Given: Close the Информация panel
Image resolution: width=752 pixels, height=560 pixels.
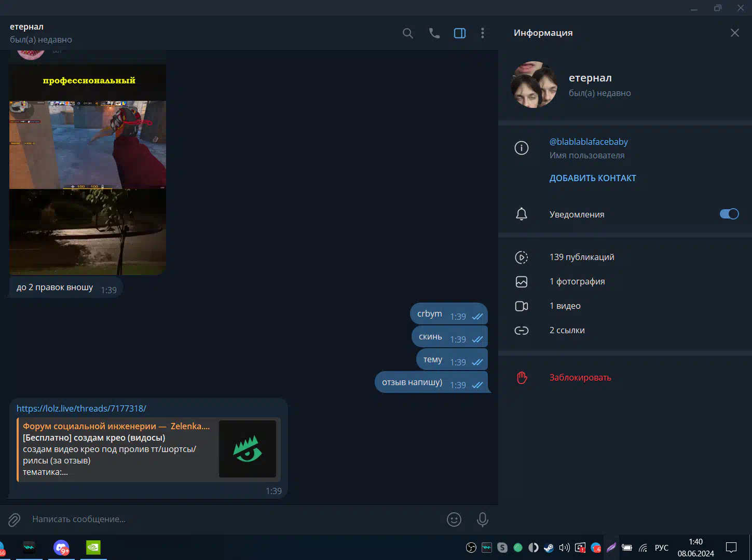Looking at the screenshot, I should (x=734, y=33).
